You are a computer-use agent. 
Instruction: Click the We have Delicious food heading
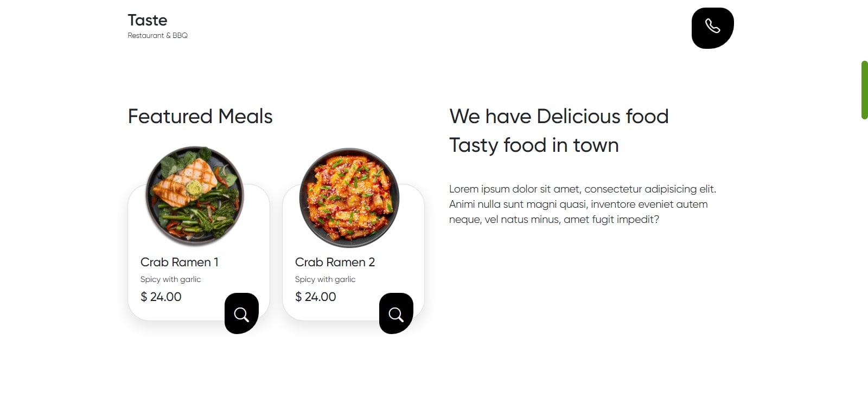[559, 117]
